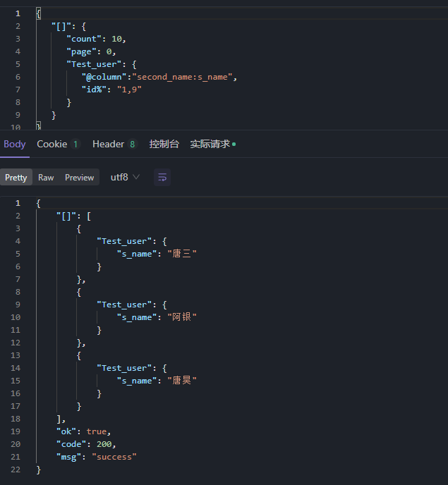Viewport: 448px width, 485px height.
Task: Click the "[]" key in response line 2
Action: tap(66, 216)
